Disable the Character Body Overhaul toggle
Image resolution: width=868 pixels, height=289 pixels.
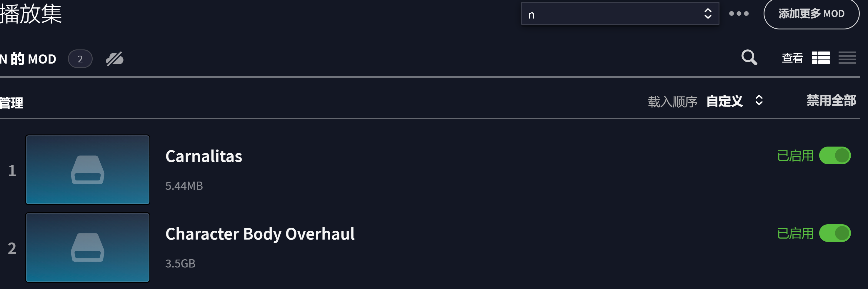(x=835, y=233)
